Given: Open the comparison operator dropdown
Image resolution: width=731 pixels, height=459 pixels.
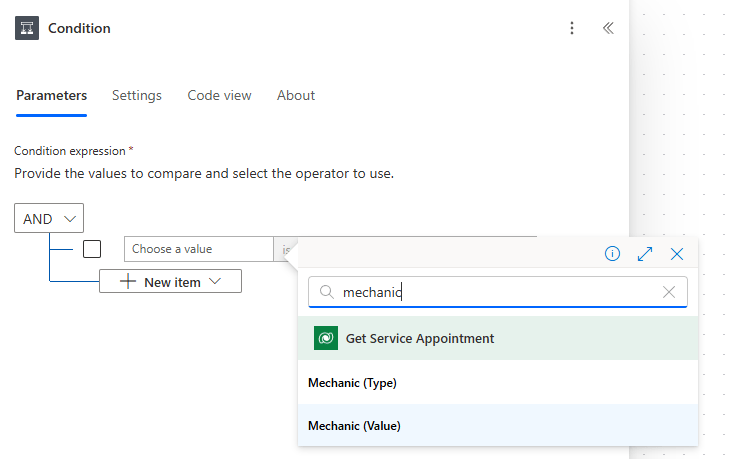Looking at the screenshot, I should tap(285, 249).
